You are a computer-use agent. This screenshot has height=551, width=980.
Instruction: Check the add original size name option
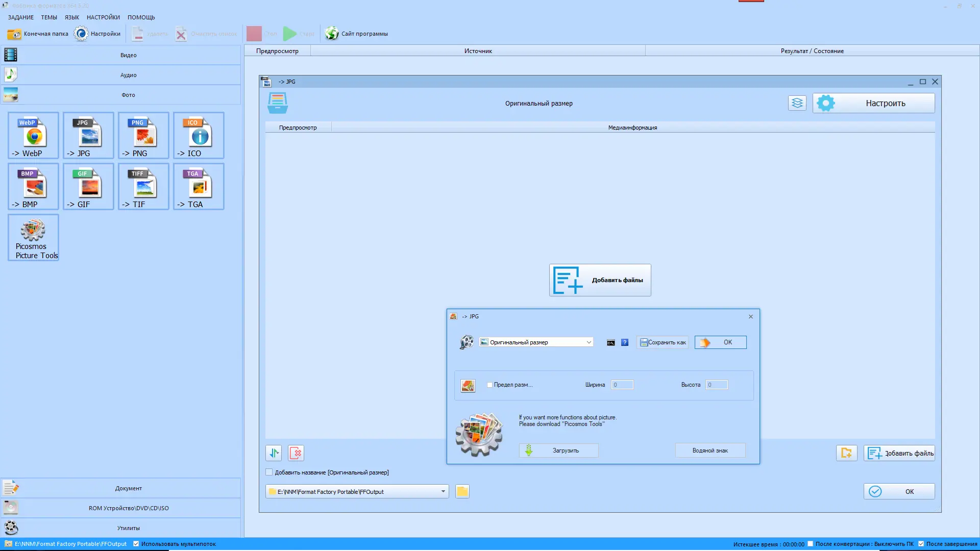pyautogui.click(x=269, y=472)
